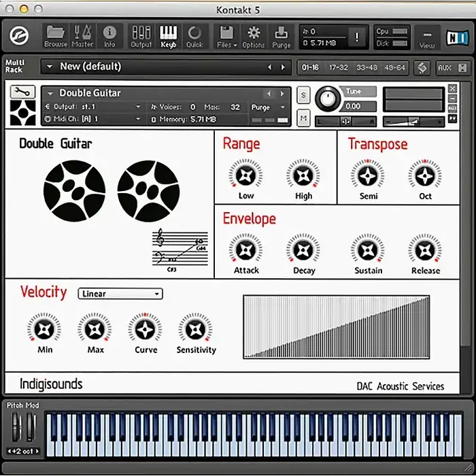Open the Velocity Linear dropdown
Viewport: 476px width, 476px height.
120,294
